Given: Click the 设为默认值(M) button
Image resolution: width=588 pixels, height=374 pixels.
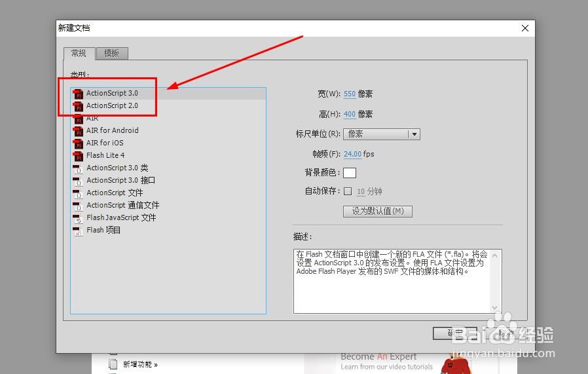Looking at the screenshot, I should tap(378, 211).
